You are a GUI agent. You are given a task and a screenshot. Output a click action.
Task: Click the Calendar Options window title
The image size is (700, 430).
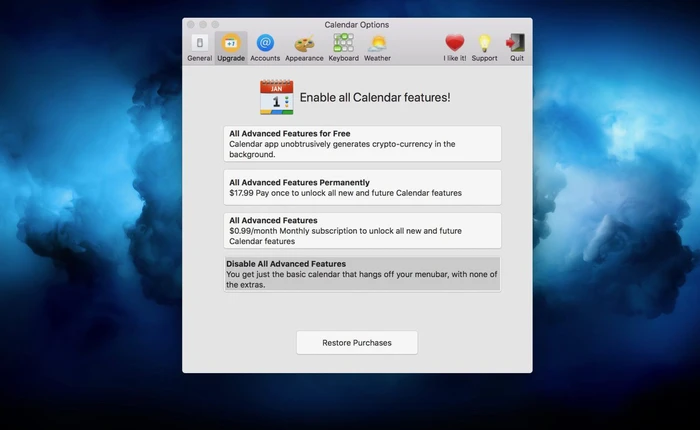pyautogui.click(x=357, y=25)
